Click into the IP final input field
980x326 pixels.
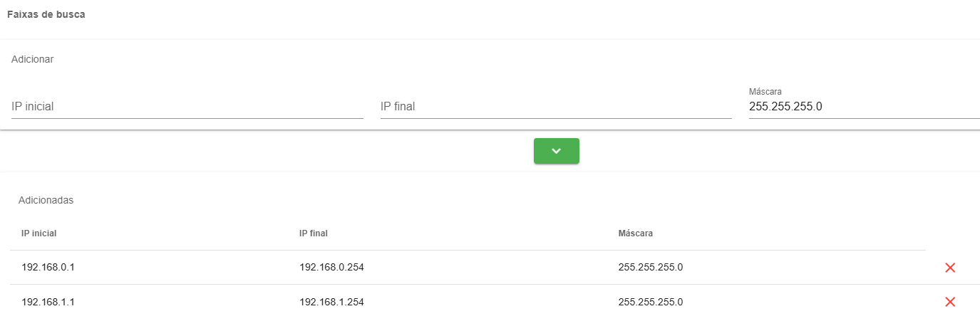pos(556,107)
